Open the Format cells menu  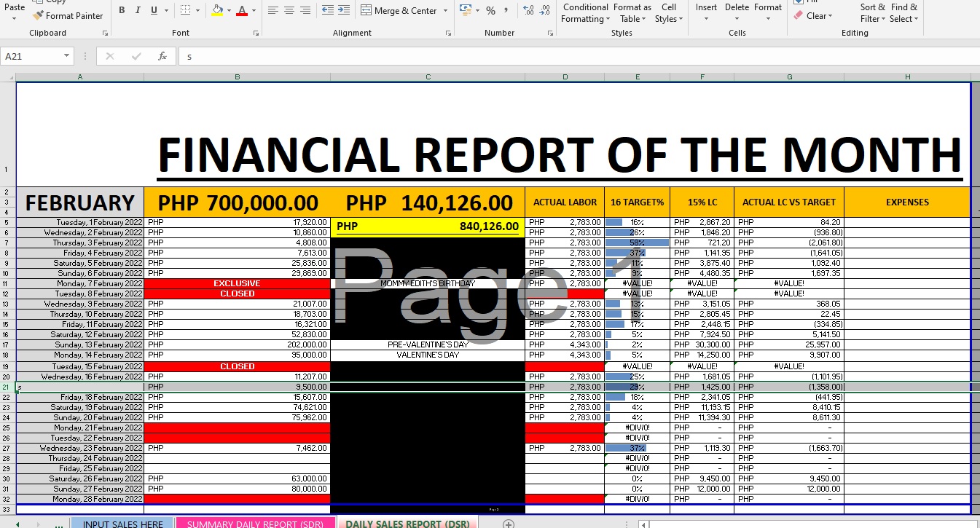coord(768,12)
